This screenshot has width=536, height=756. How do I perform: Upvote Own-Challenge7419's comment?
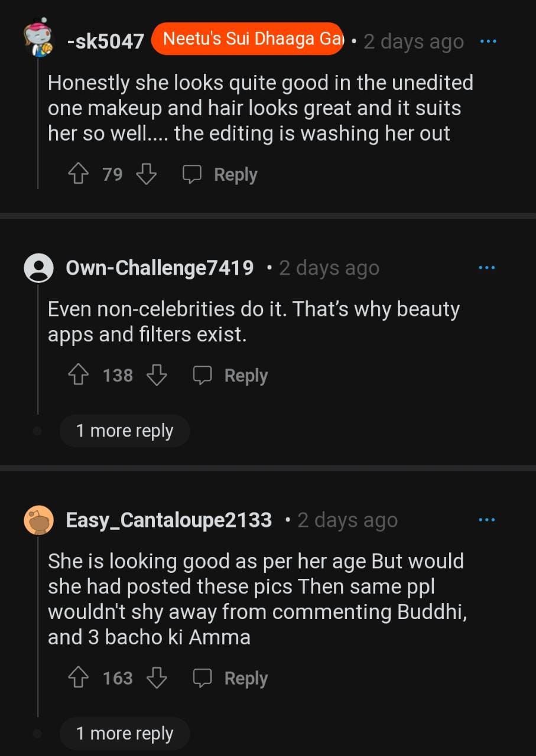[78, 375]
